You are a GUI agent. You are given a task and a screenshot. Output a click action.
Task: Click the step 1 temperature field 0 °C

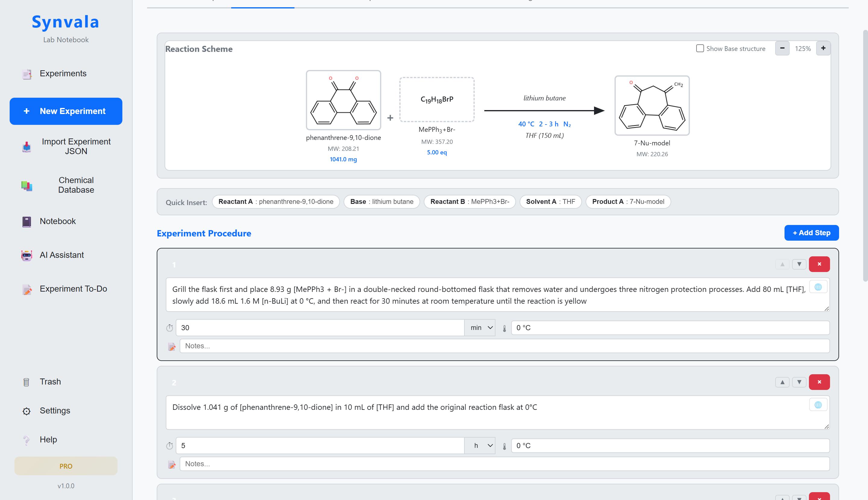pyautogui.click(x=670, y=328)
